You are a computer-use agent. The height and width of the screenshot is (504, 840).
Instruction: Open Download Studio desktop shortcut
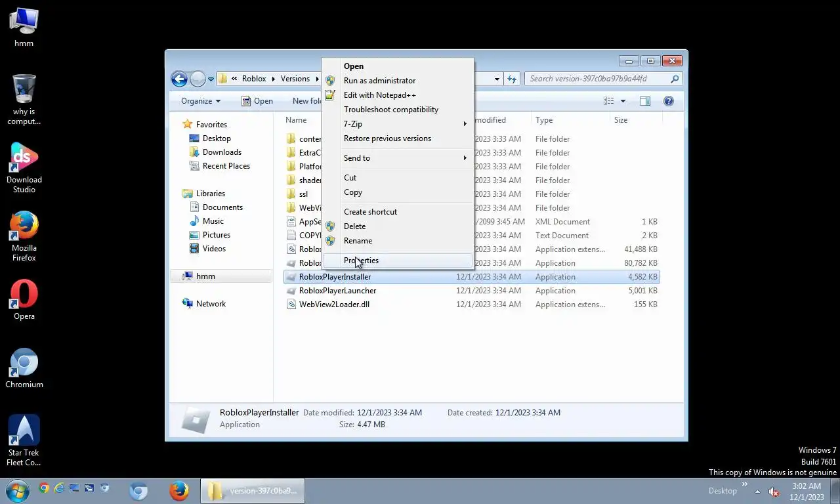pos(24,168)
